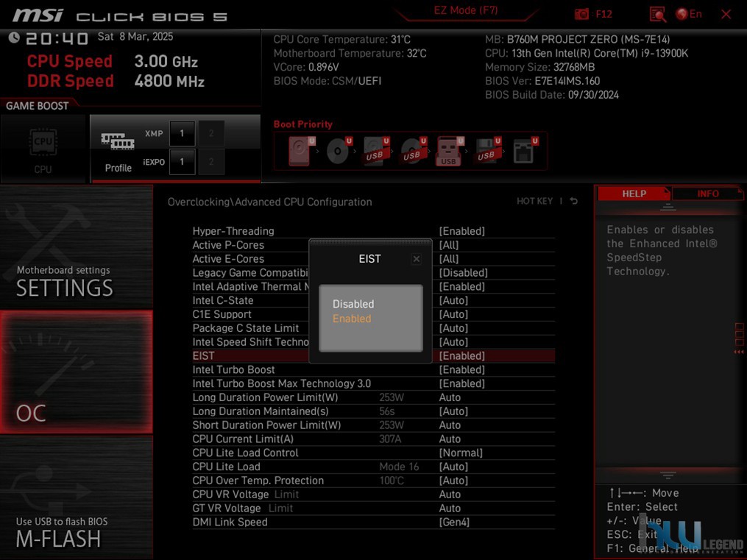747x560 pixels.
Task: Change the DMI Link Speed [Gen4] value
Action: point(454,522)
